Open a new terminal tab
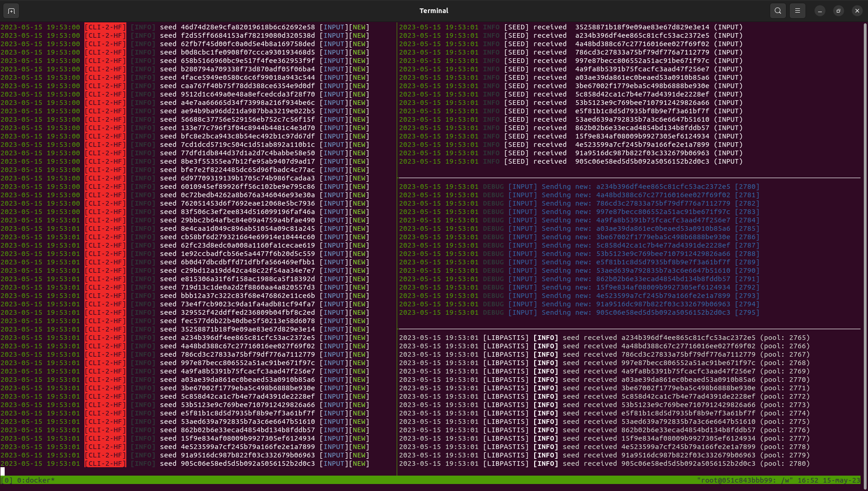The image size is (868, 491). click(11, 11)
